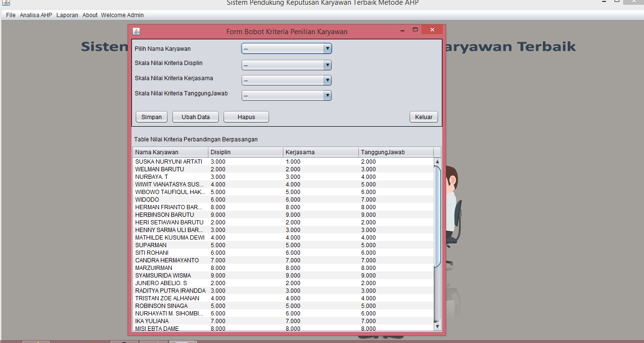Screen dimensions: 644x343
Task: Open the About menu
Action: [90, 15]
